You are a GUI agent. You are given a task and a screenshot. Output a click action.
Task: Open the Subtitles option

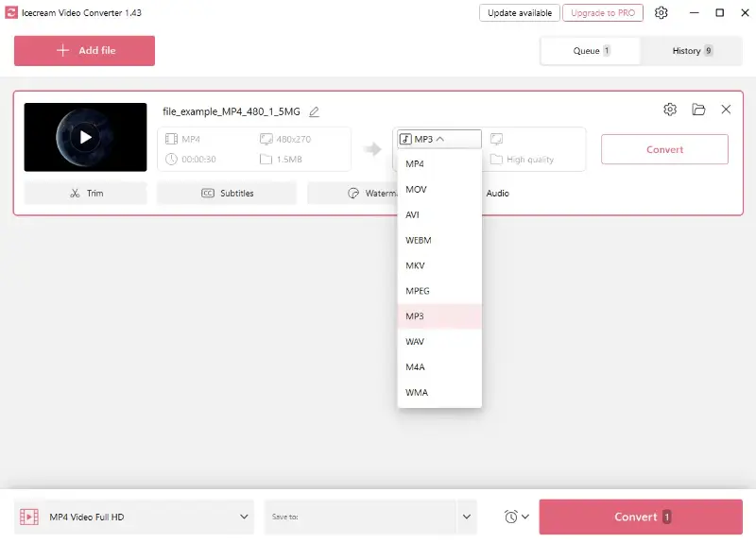pos(227,194)
